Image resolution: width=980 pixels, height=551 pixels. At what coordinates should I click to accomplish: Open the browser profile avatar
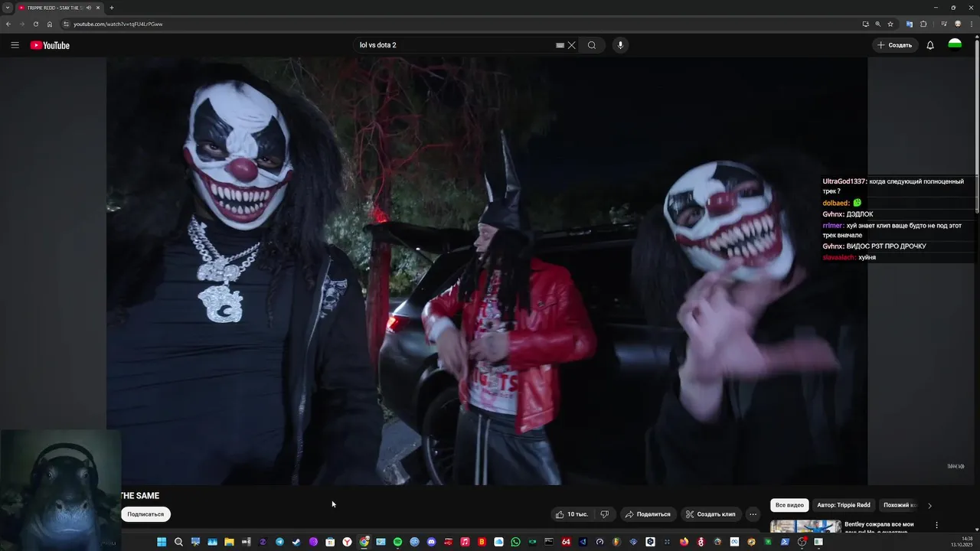[957, 24]
